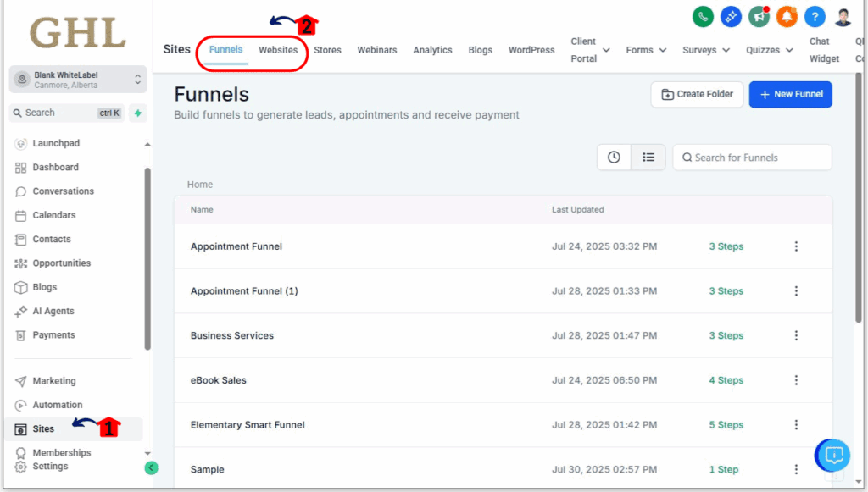Viewport: 868px width, 492px height.
Task: Click the main page vertical scrollbar
Action: point(859,198)
